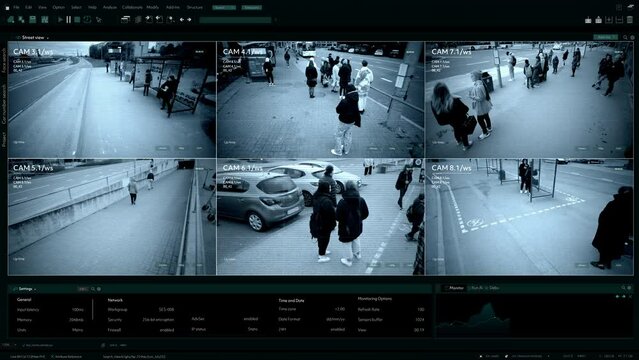639x360 pixels.
Task: Open the CAM 5.1/ws camera feed
Action: 112,217
